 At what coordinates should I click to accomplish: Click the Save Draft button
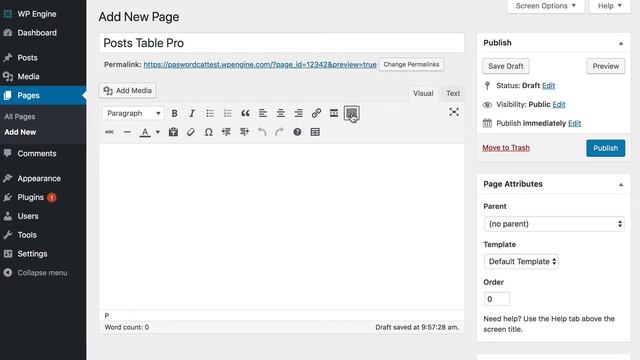(x=506, y=66)
